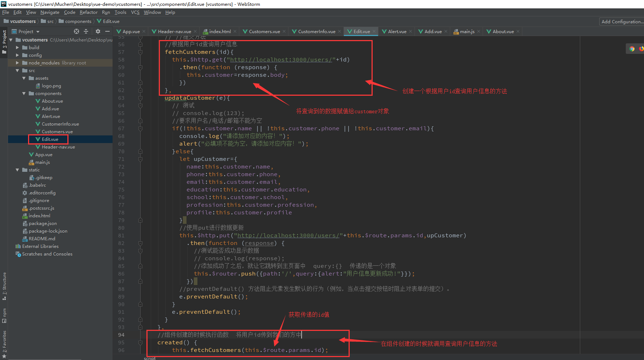Click the collapse all icon in Project panel
The width and height of the screenshot is (644, 360).
[x=86, y=32]
